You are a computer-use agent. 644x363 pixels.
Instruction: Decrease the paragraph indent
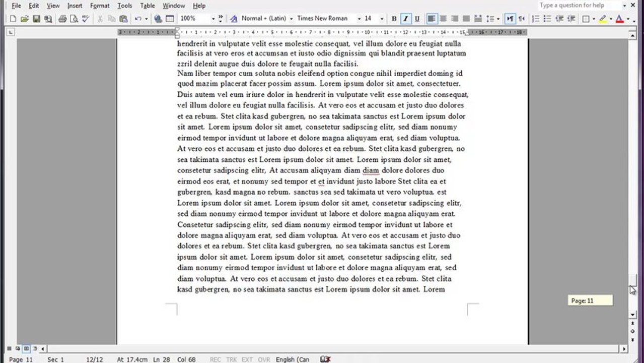[559, 19]
